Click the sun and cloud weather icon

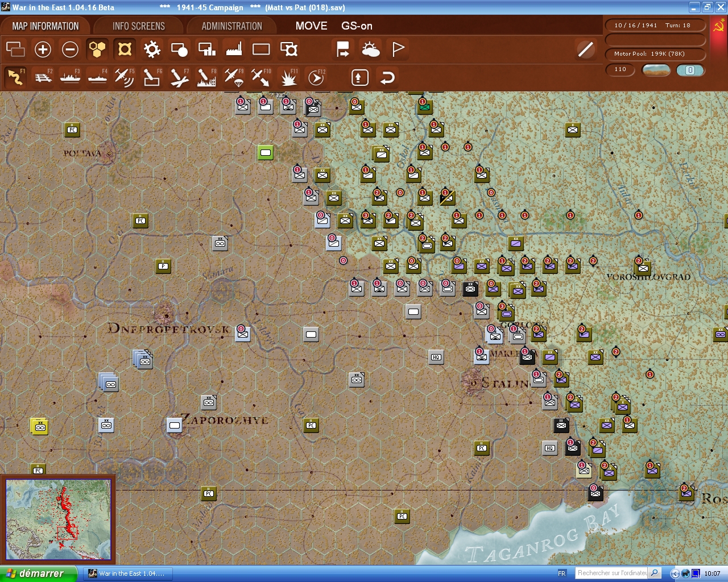[x=370, y=49]
